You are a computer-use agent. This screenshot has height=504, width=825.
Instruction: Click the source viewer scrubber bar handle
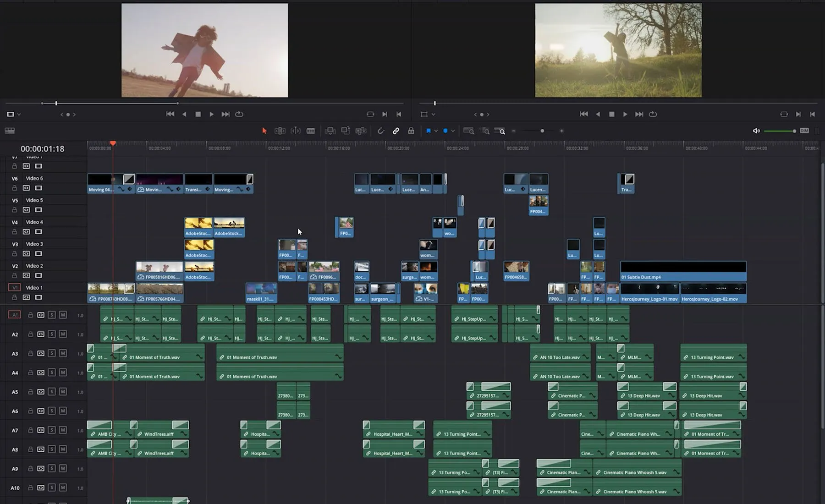tap(56, 104)
